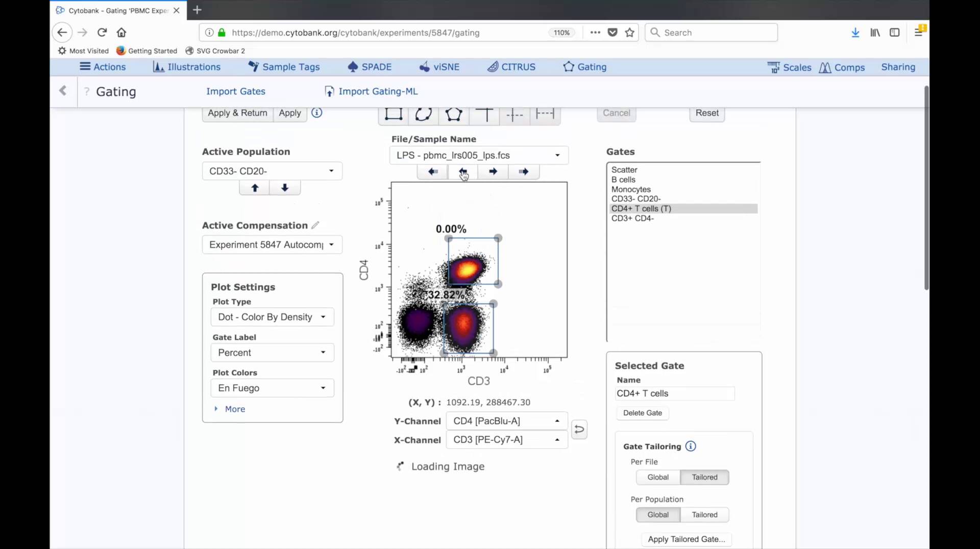
Task: Open the Plot Type dropdown
Action: click(x=272, y=317)
